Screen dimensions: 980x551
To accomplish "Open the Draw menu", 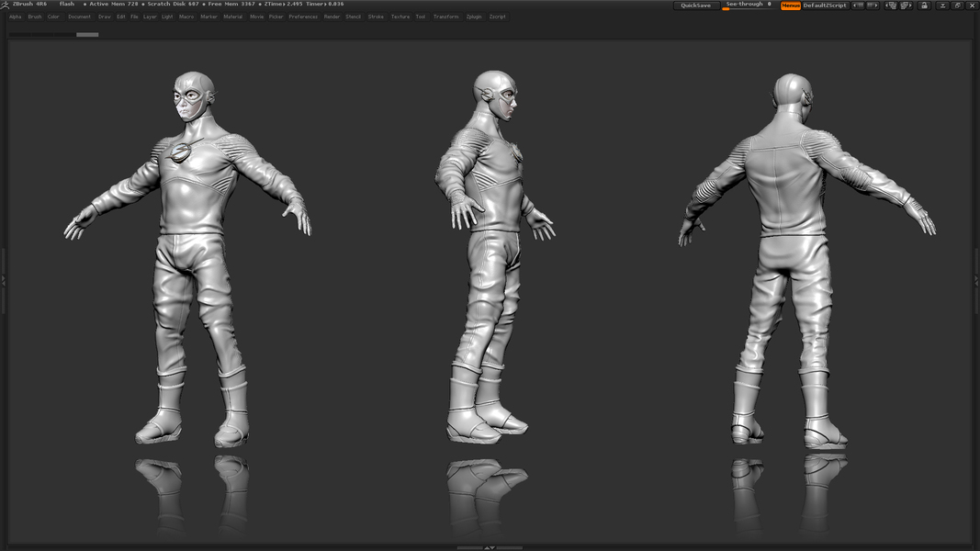I will click(x=105, y=17).
